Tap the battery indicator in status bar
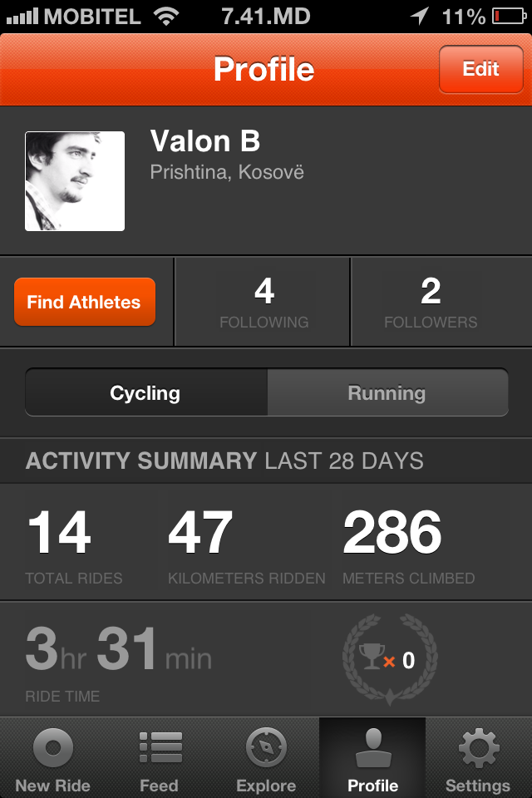532x798 pixels. (x=508, y=16)
